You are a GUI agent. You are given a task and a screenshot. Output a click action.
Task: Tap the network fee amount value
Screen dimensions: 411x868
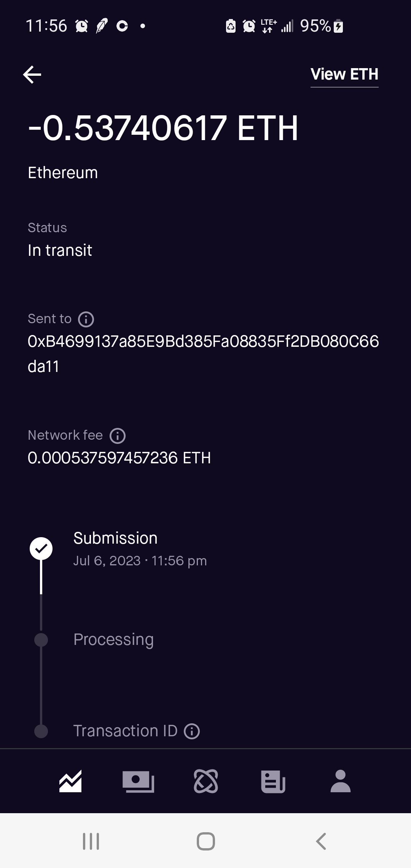click(x=119, y=458)
